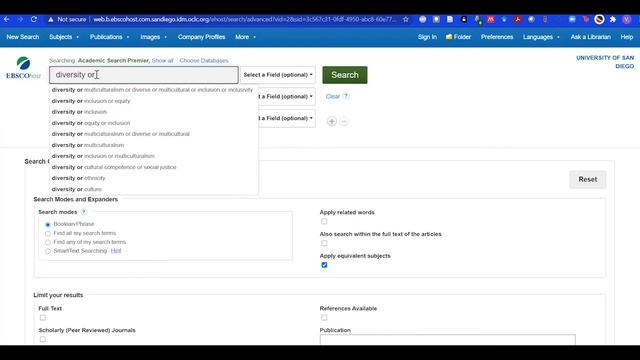Reload the page with the refresh icon

34,19
